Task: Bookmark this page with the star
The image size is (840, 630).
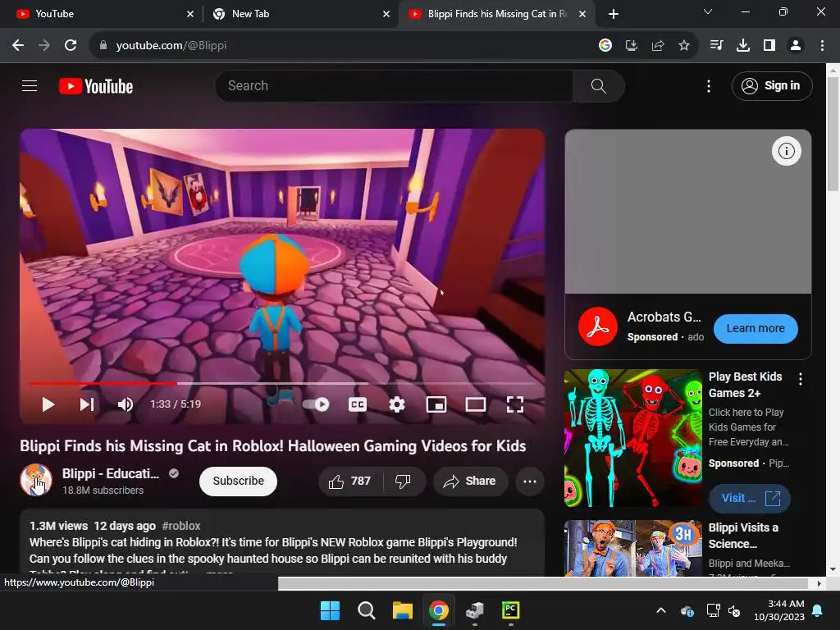Action: point(683,46)
